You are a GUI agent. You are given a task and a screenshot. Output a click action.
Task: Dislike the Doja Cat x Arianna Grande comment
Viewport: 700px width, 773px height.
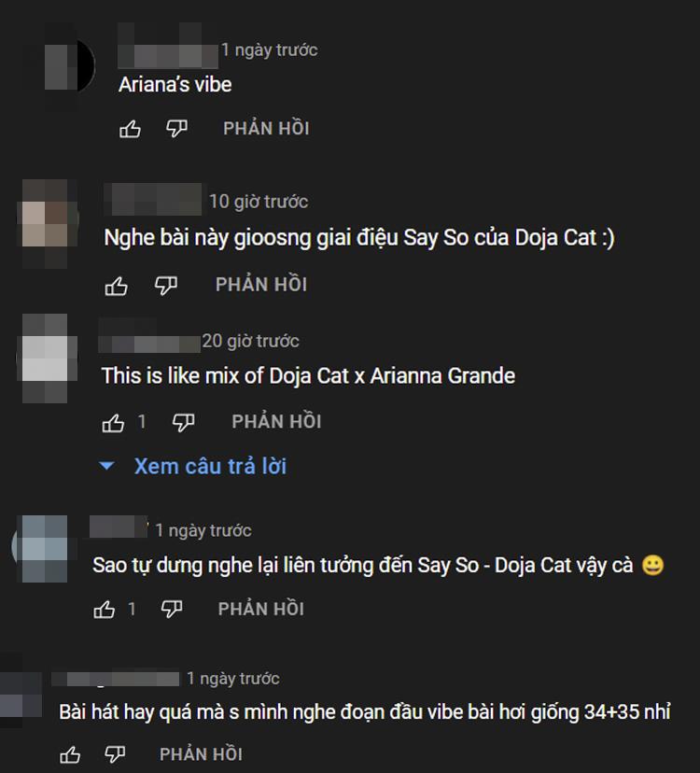coord(183,423)
